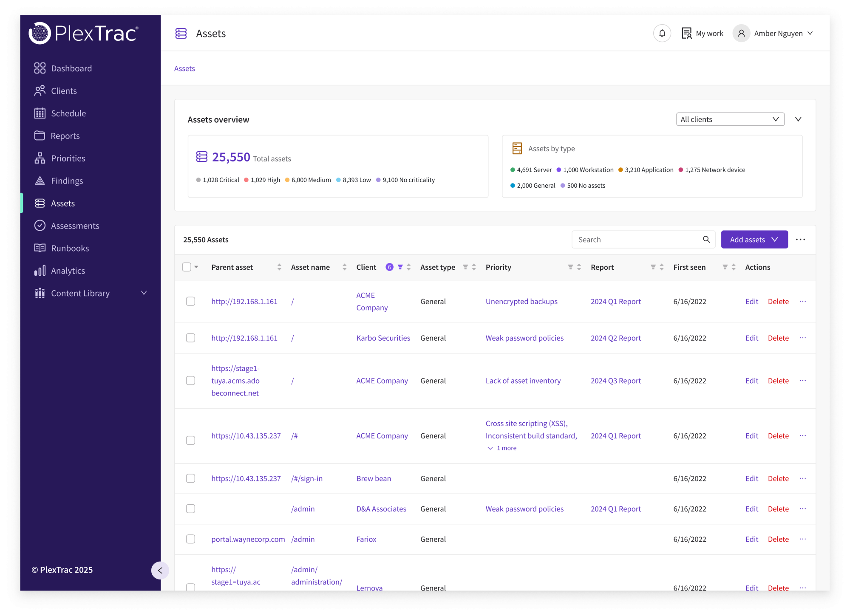This screenshot has height=616, width=850.
Task: Edit the Karbo Securities asset
Action: 751,338
